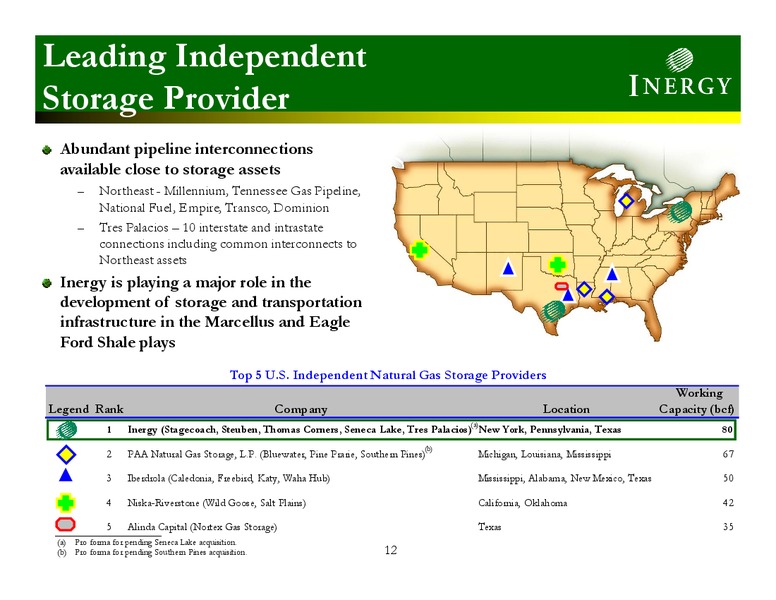This screenshot has width=776, height=600.
Task: Click the red octagon legend icon for Alinda Capital
Action: tap(65, 524)
